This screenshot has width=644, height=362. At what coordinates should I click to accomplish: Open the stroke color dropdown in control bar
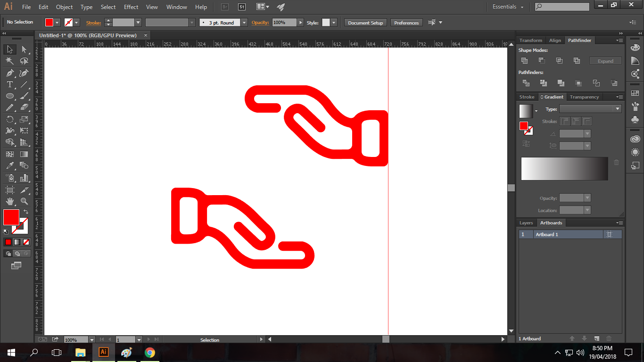pos(76,22)
